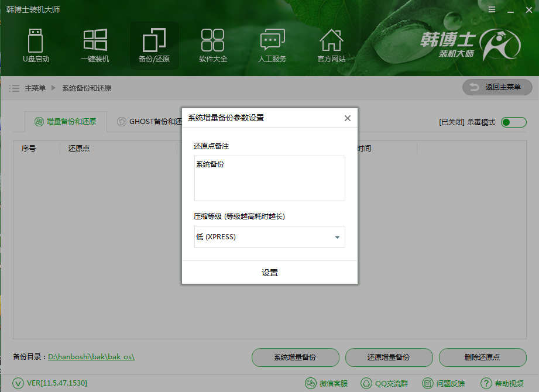The width and height of the screenshot is (539, 392).
Task: Click 返回主菜单 at top right
Action: click(497, 87)
